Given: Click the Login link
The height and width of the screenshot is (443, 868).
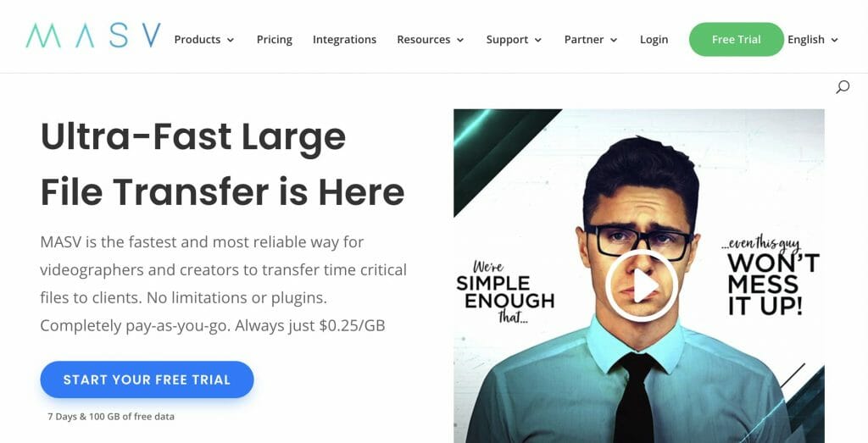Looking at the screenshot, I should click(x=654, y=40).
